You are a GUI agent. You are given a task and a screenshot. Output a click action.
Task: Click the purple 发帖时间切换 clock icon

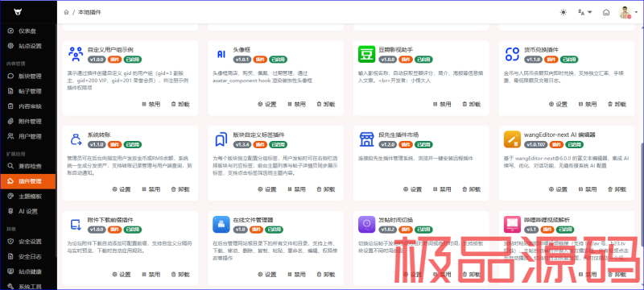coord(366,224)
